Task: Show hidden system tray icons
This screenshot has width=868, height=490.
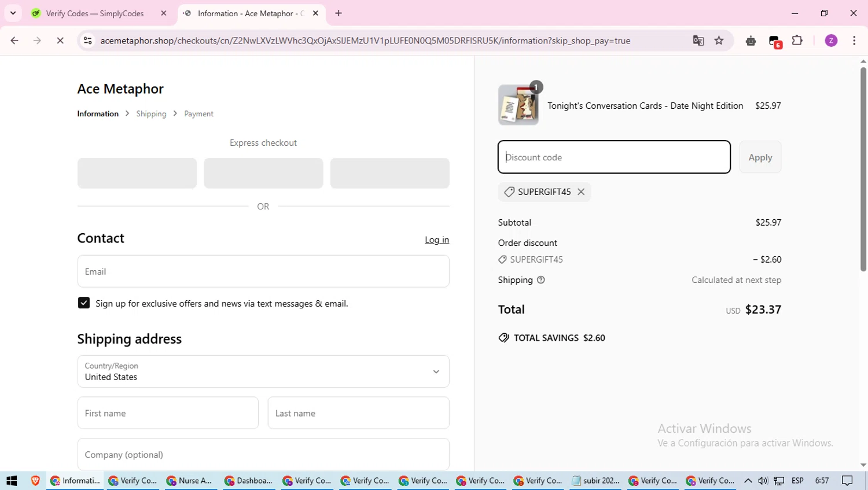Action: (748, 481)
